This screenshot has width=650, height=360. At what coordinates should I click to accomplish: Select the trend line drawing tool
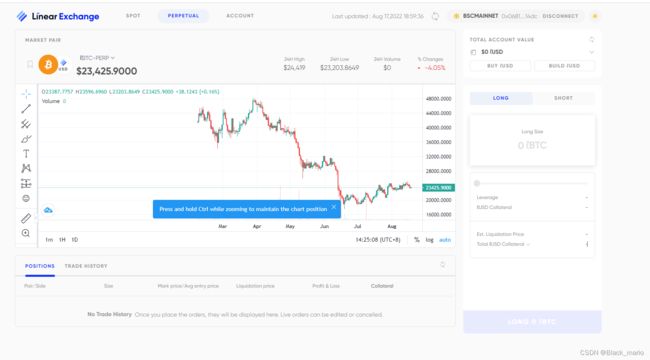[26, 109]
